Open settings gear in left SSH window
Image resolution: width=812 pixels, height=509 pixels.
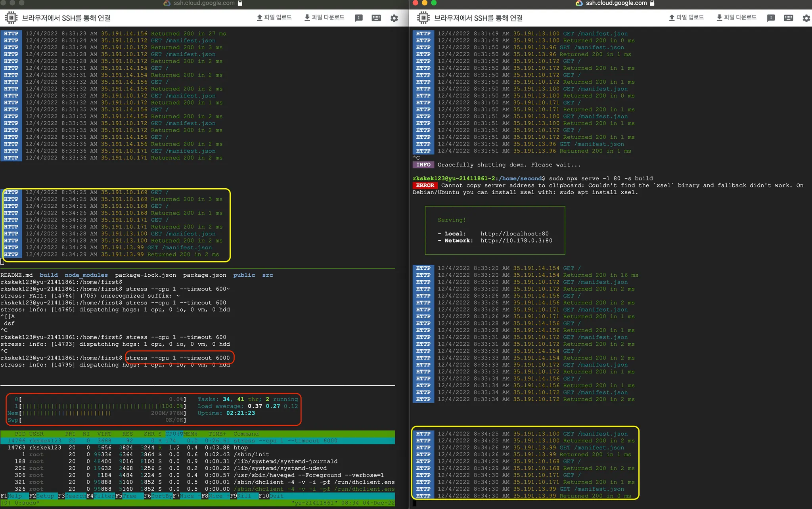coord(394,18)
